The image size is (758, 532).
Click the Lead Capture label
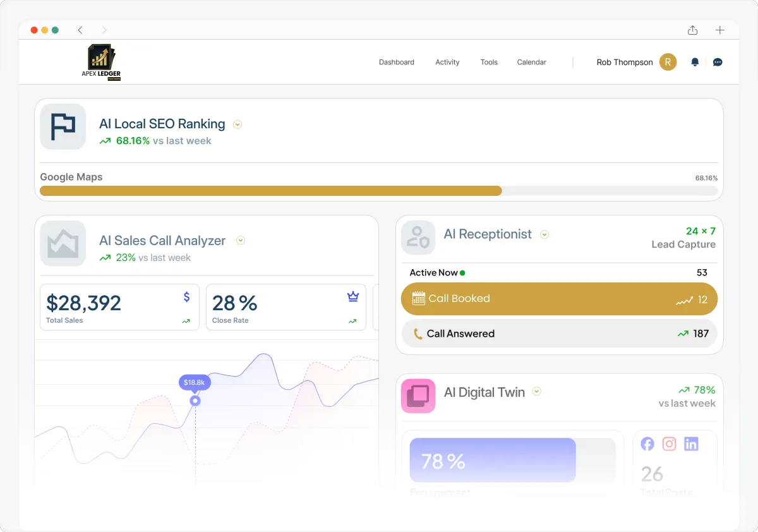(x=683, y=245)
